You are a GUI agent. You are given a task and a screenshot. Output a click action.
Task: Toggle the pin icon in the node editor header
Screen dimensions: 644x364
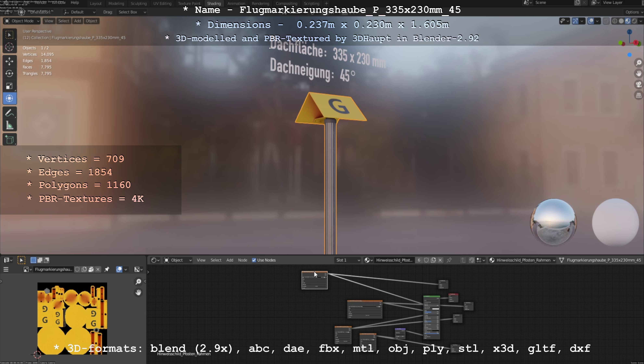[449, 260]
